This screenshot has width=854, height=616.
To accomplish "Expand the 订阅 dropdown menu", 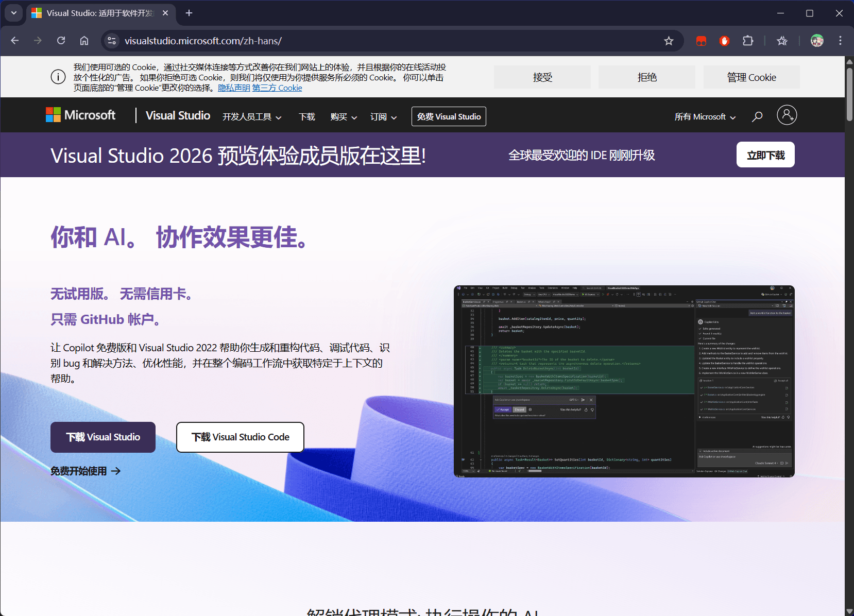I will click(x=383, y=117).
